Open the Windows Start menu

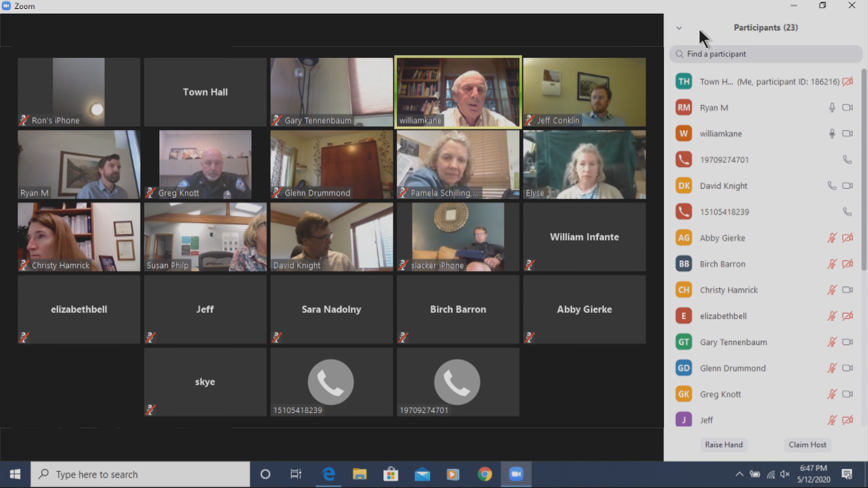15,474
